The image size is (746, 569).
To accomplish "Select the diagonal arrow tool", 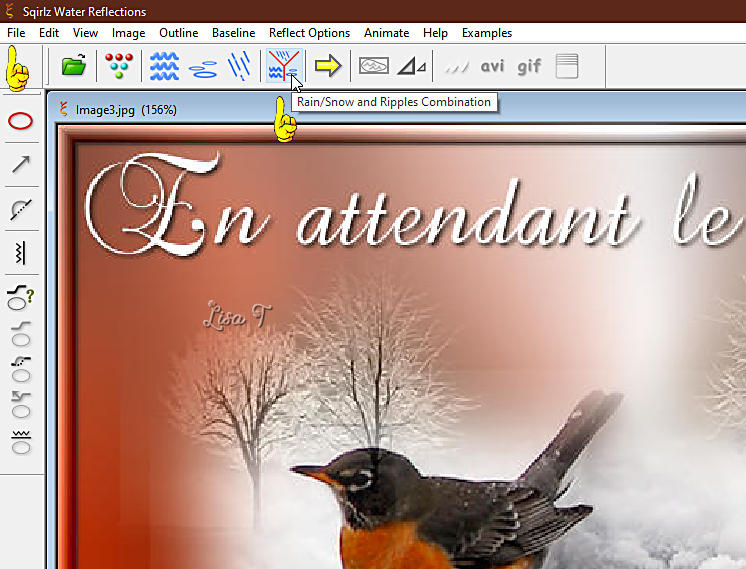I will tap(21, 164).
